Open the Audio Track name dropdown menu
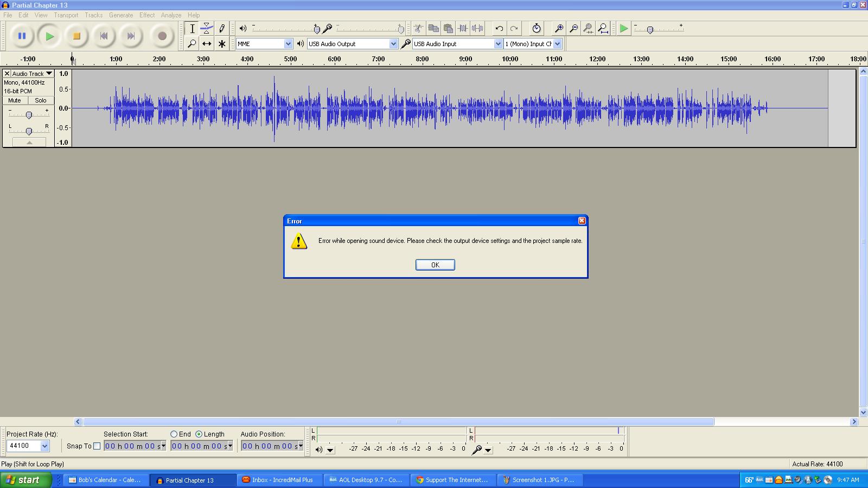Screen dimensions: 868x488 point(48,73)
